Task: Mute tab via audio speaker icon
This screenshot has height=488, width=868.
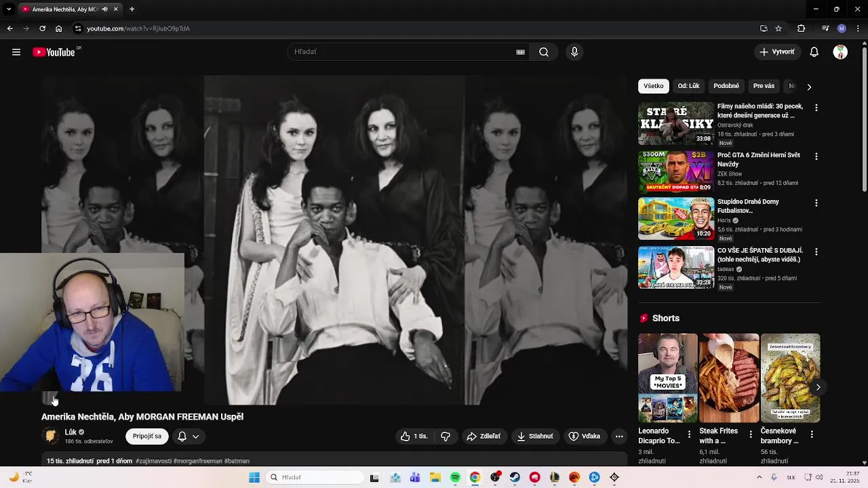Action: point(104,9)
